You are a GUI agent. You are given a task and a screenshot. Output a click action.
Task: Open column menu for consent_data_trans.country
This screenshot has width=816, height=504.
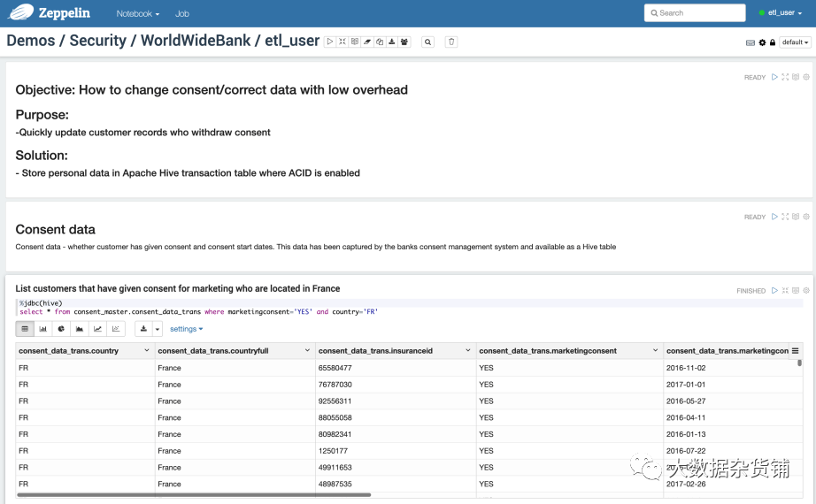point(147,350)
